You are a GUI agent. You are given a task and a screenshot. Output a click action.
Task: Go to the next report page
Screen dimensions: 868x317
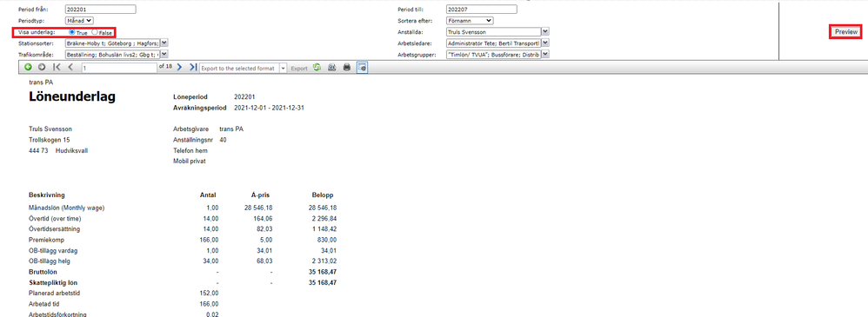tap(179, 68)
